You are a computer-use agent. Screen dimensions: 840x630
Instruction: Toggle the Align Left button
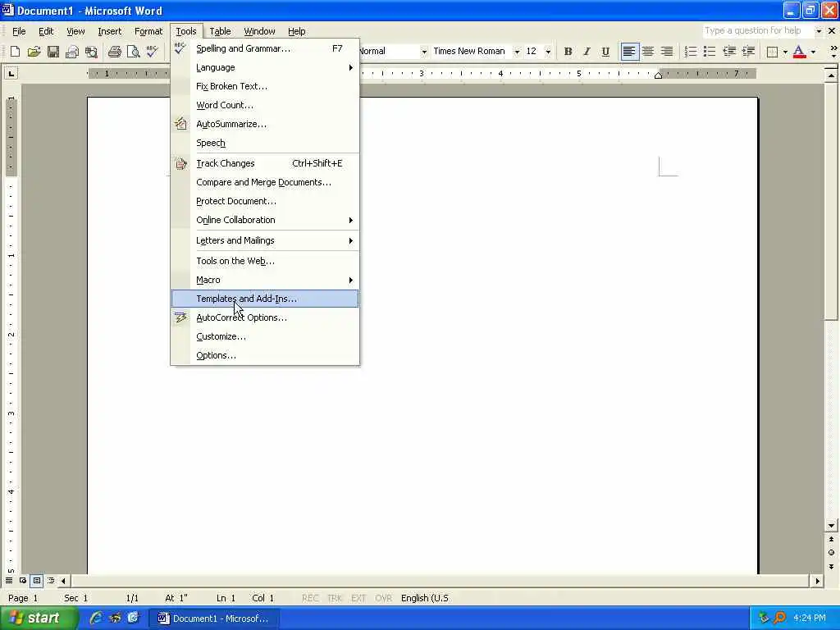point(629,52)
